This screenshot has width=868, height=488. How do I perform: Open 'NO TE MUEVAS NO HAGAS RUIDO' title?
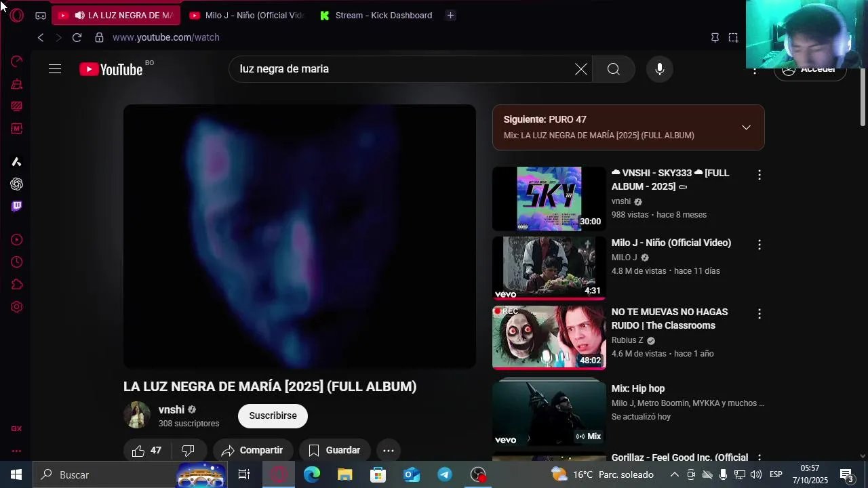(x=669, y=319)
